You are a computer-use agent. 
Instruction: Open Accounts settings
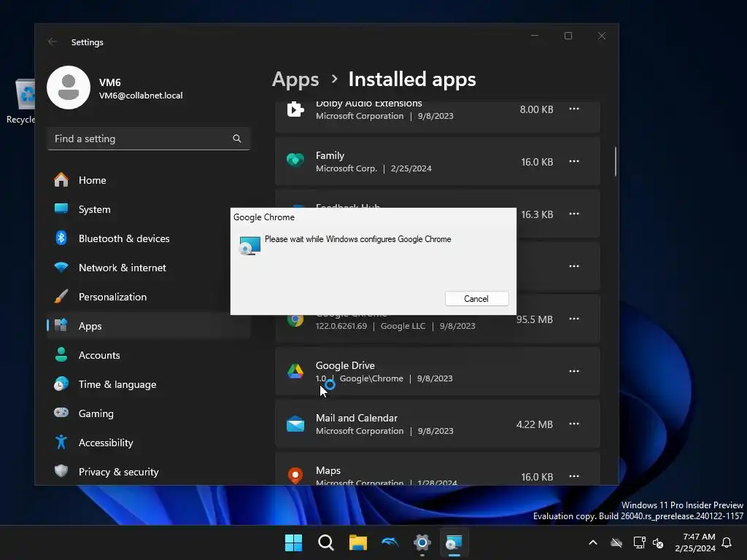[x=149, y=355]
